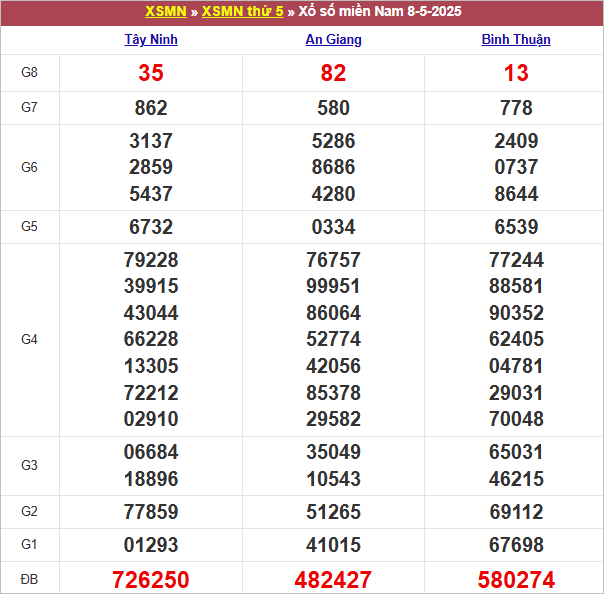
Task: Select the G8 number 35
Action: click(x=151, y=73)
